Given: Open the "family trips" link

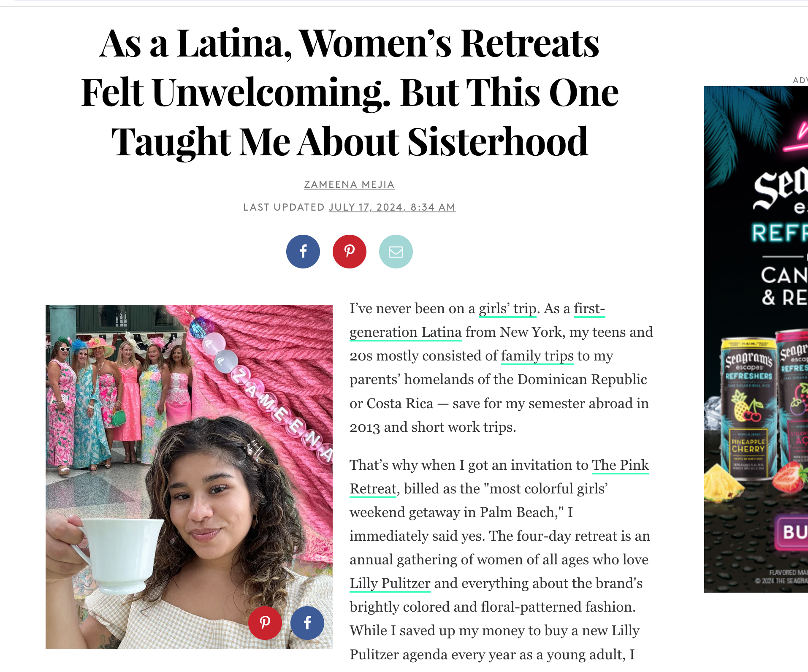Looking at the screenshot, I should 537,356.
